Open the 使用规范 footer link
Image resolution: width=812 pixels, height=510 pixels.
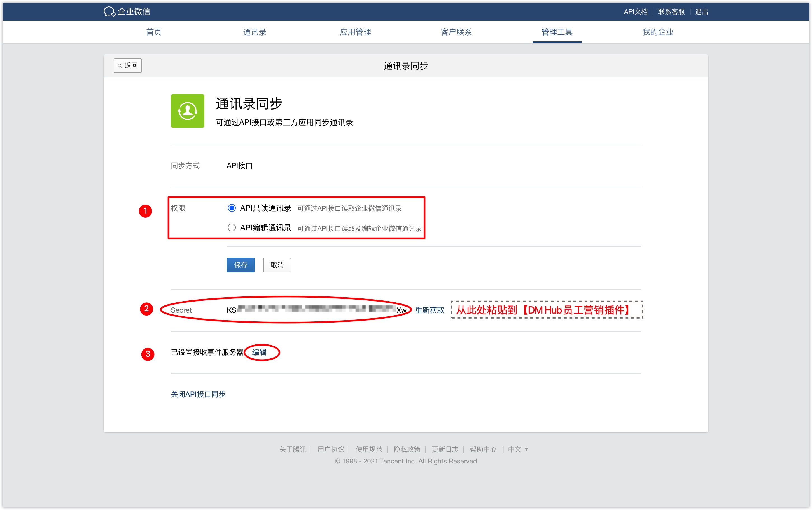[x=369, y=449]
